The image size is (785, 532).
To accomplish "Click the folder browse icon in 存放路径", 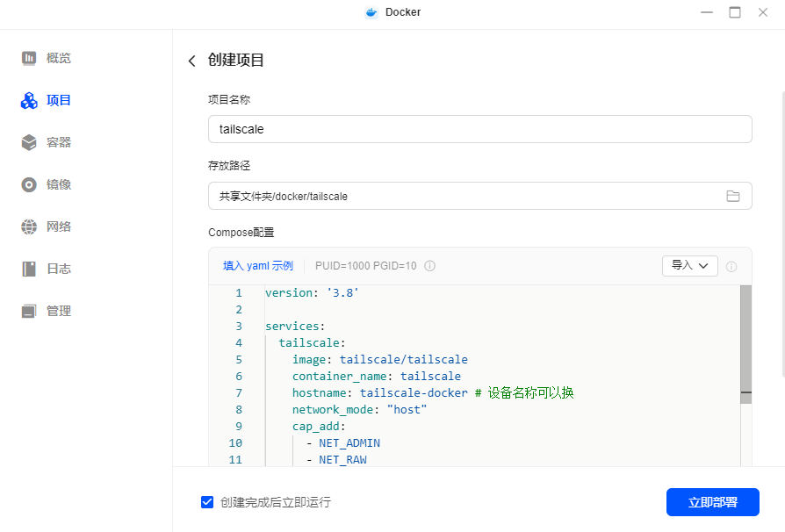I will pos(733,196).
